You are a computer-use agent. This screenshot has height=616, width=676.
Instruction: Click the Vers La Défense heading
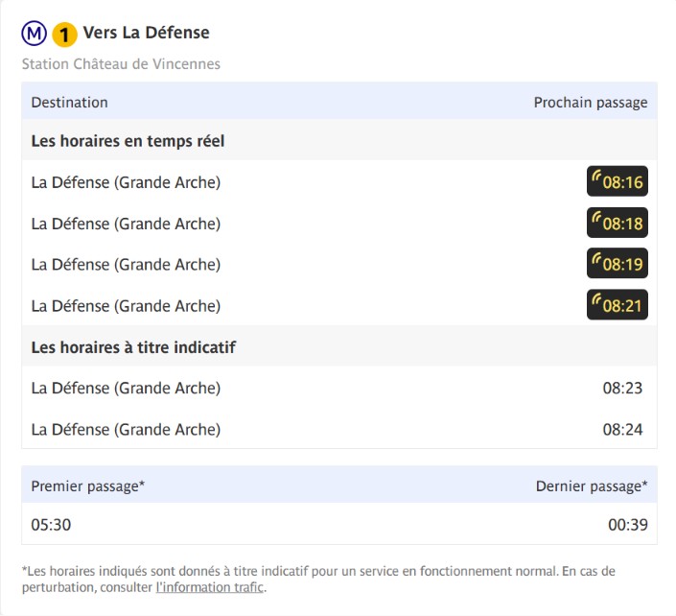146,33
